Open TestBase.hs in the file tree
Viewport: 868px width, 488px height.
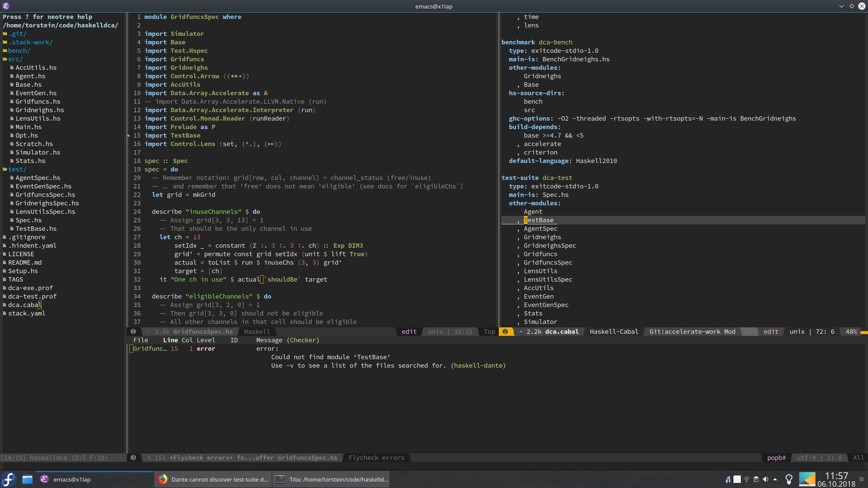point(36,228)
